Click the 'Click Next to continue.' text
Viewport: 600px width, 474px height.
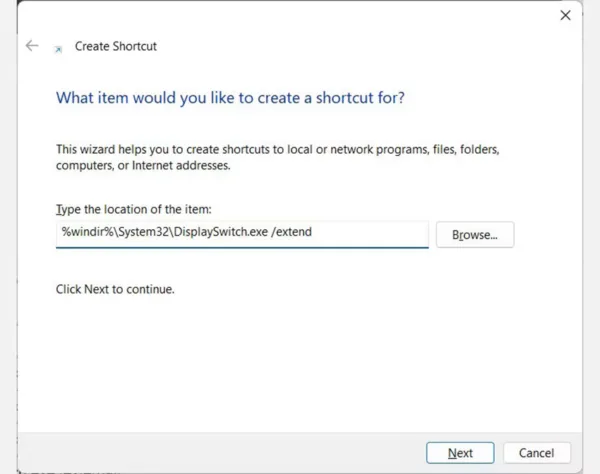tap(115, 289)
